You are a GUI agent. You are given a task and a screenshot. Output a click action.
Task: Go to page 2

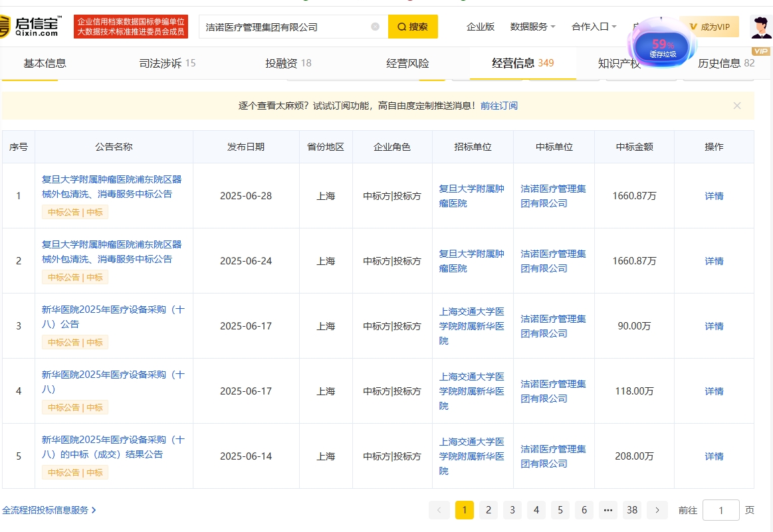pyautogui.click(x=488, y=510)
